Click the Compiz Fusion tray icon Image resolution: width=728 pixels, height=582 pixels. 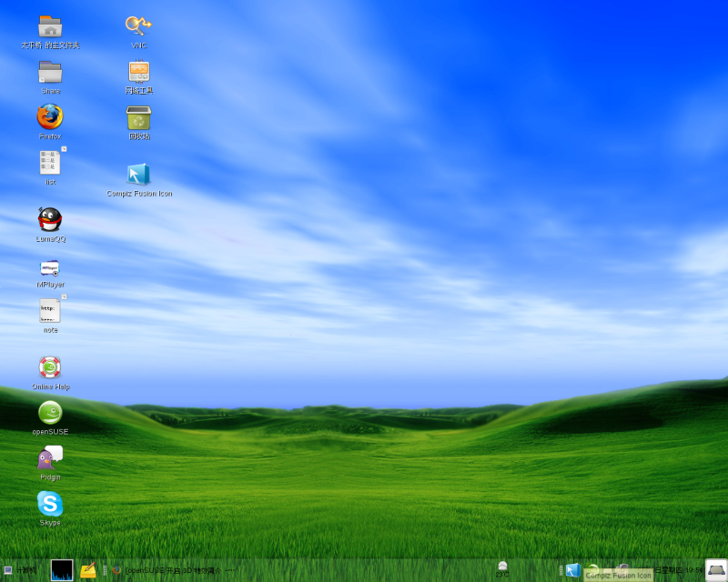coord(572,570)
